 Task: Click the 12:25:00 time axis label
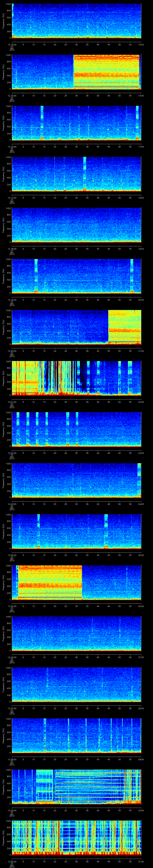click(12, 606)
